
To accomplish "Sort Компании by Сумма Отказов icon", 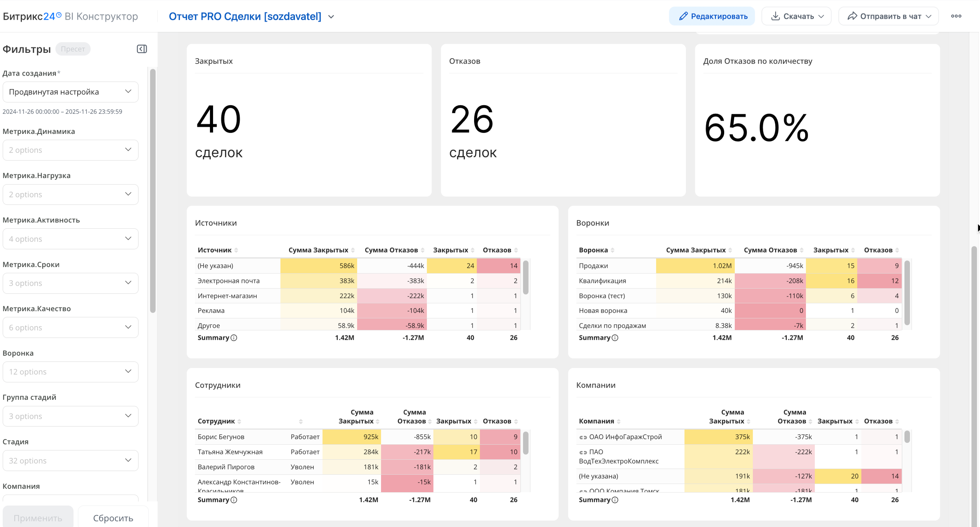I will [810, 421].
